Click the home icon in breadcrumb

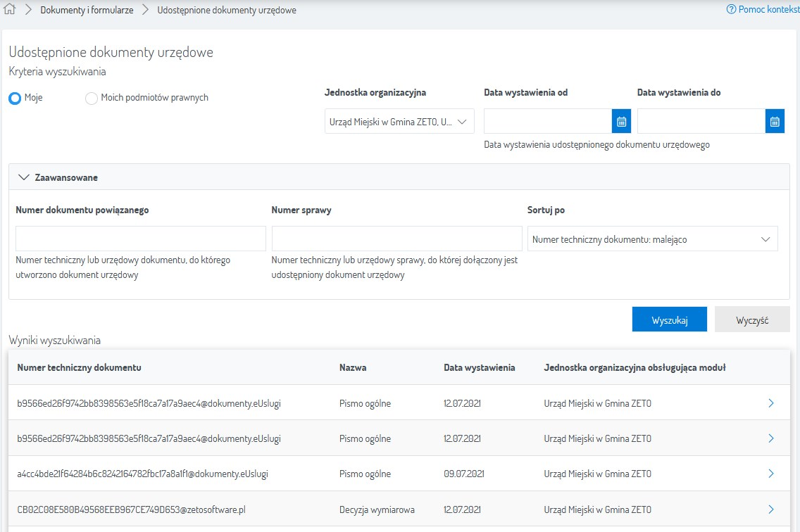point(10,11)
